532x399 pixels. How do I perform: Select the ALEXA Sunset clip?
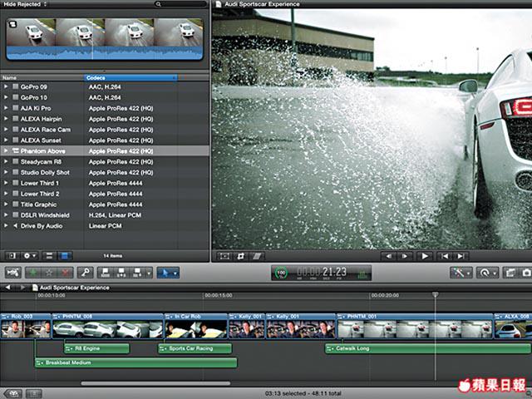(105, 140)
